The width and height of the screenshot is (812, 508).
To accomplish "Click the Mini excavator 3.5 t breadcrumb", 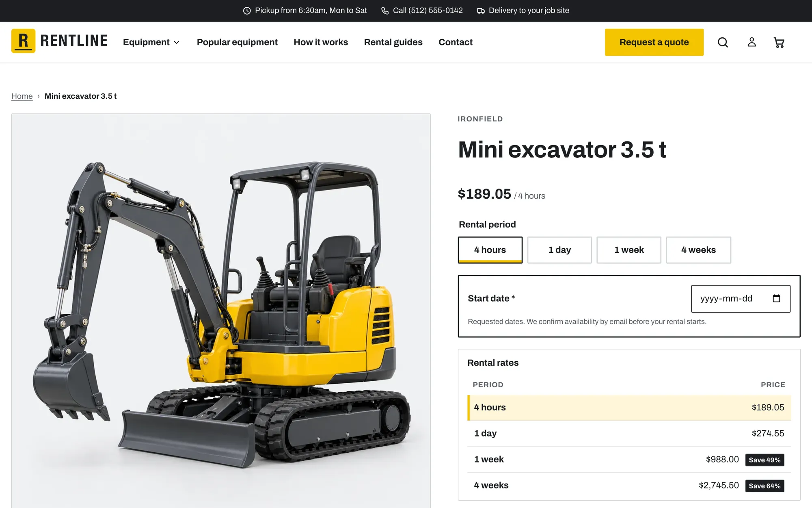I will point(80,96).
